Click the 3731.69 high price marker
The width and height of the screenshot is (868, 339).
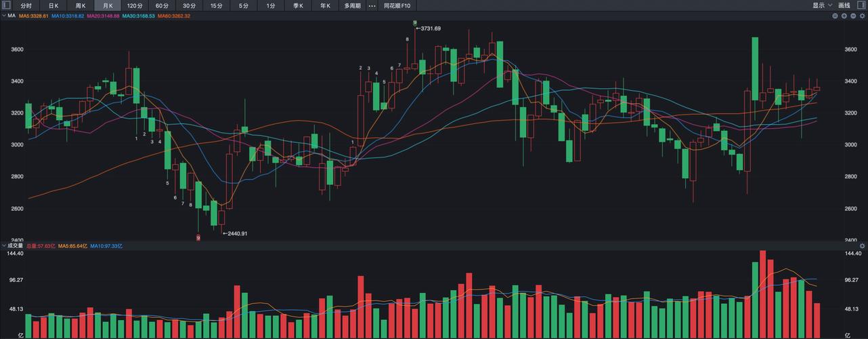pos(429,28)
